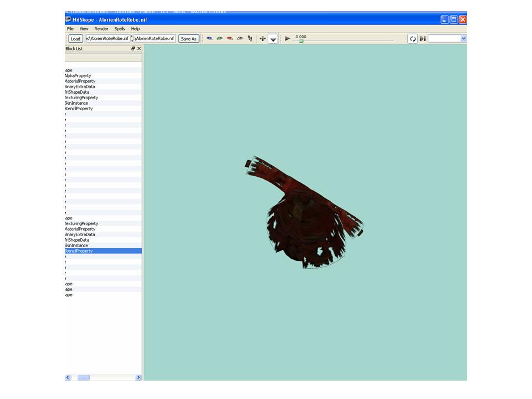Toggle animation loop button
The height and width of the screenshot is (399, 532).
tap(412, 39)
